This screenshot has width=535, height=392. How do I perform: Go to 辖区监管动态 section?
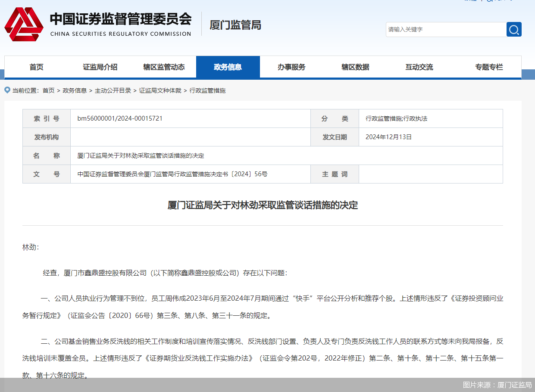[164, 67]
